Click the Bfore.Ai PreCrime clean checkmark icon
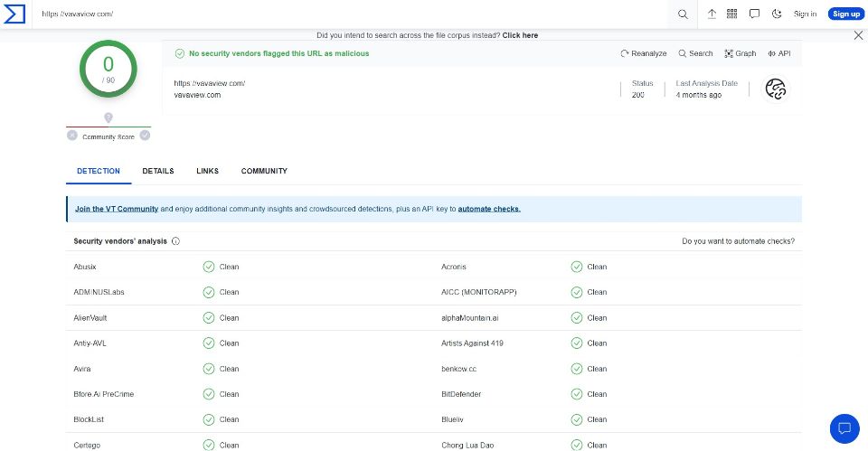 209,394
